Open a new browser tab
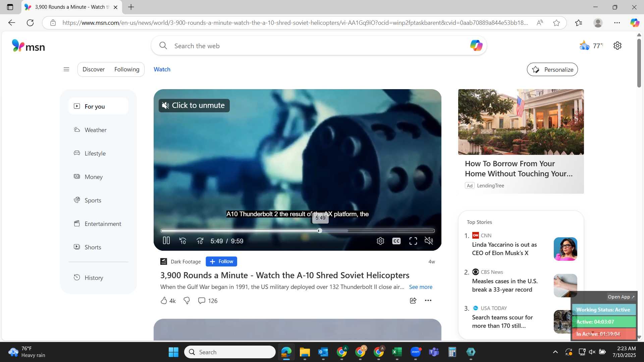This screenshot has width=644, height=362. click(x=131, y=7)
